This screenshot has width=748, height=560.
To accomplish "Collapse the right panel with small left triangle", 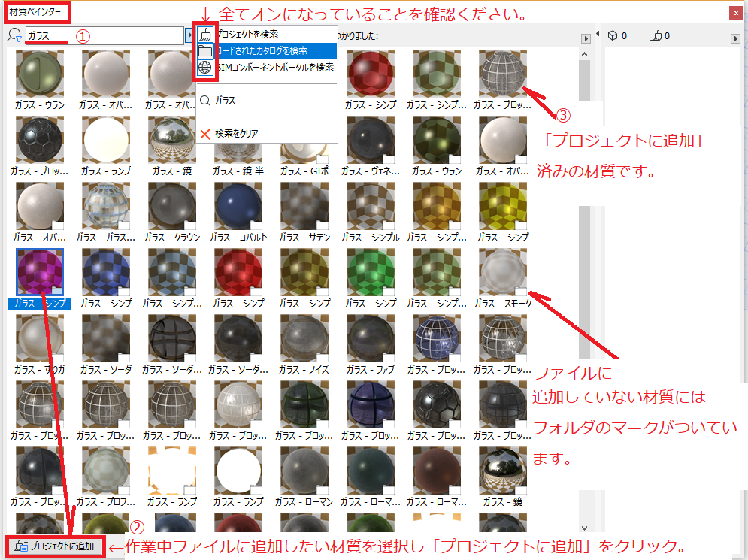I will [x=598, y=35].
